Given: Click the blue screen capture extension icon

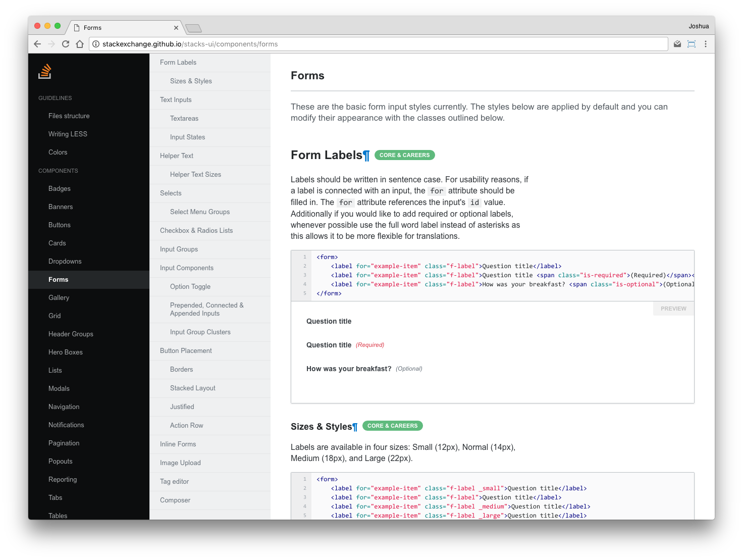Looking at the screenshot, I should pos(691,44).
